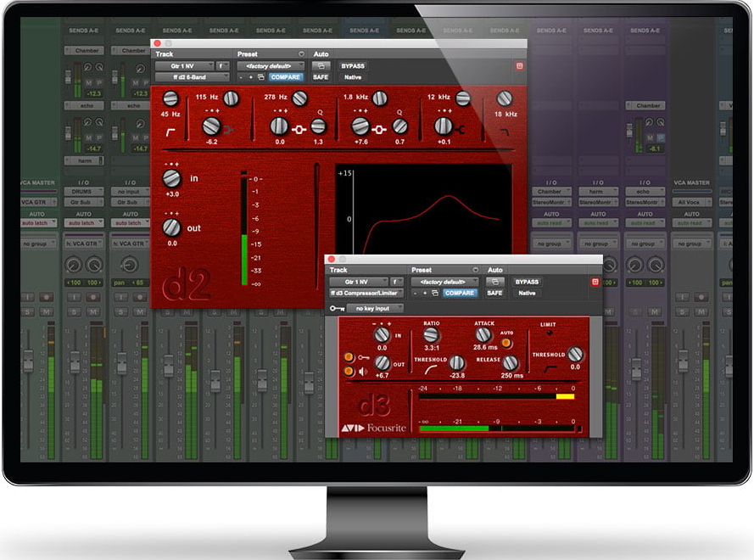Viewport: 754px width, 560px height.
Task: Enable SAFE automation on the d3 compressor
Action: [x=494, y=293]
